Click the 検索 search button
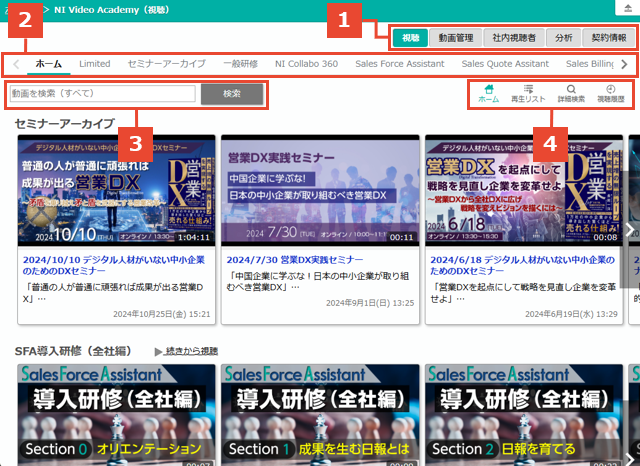The image size is (640, 466). click(232, 94)
